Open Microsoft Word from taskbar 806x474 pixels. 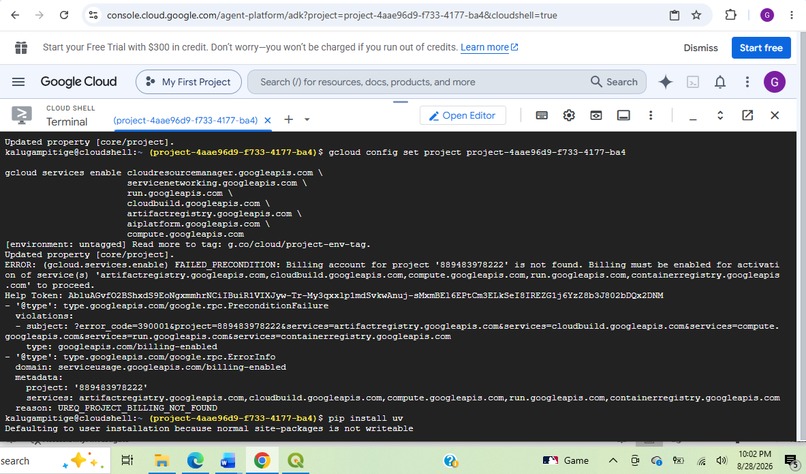228,460
